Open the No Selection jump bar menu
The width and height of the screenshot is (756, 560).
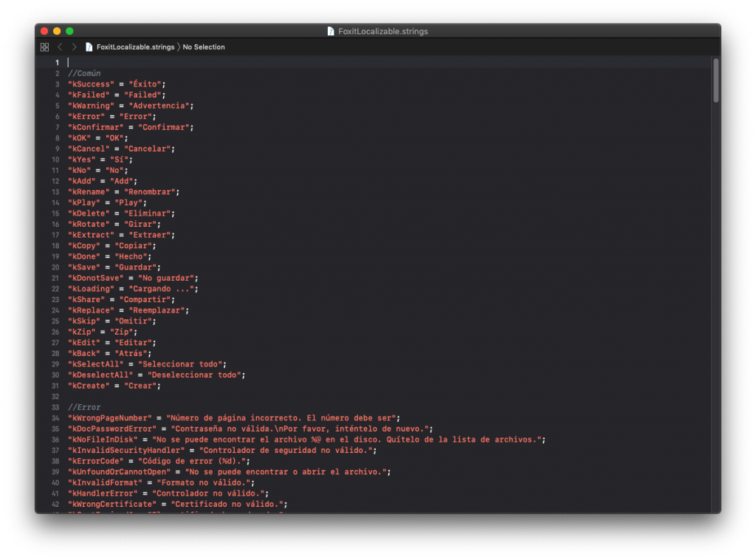(x=204, y=47)
